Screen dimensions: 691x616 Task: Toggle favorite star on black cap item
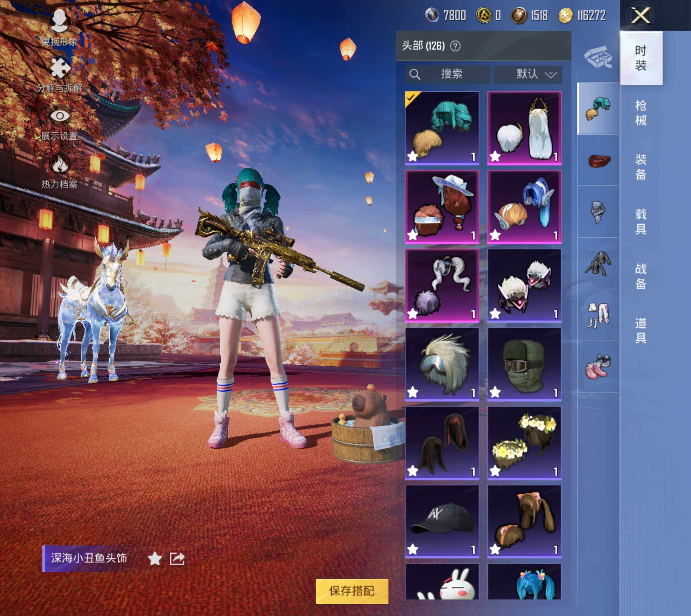click(413, 549)
